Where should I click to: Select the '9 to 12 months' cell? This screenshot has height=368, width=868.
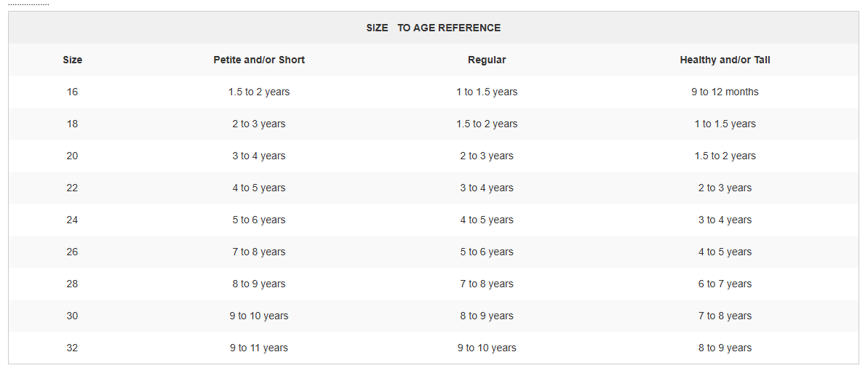coord(725,92)
